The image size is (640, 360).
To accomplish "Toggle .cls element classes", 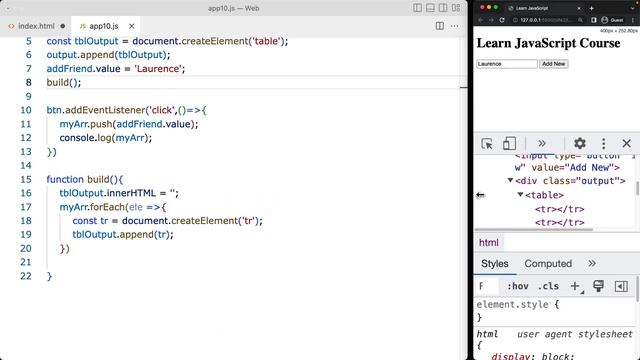I will (548, 286).
